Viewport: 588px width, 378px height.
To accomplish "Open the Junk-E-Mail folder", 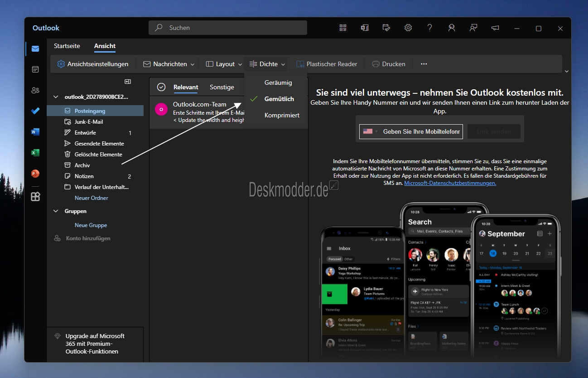I will 95,121.
